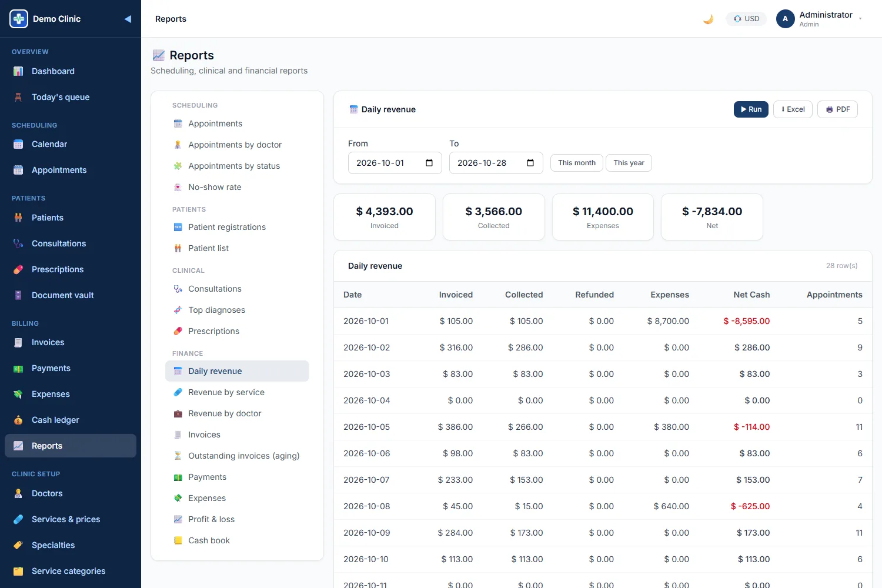Image resolution: width=882 pixels, height=588 pixels.
Task: Click the sidebar Reports chart icon
Action: 18,446
